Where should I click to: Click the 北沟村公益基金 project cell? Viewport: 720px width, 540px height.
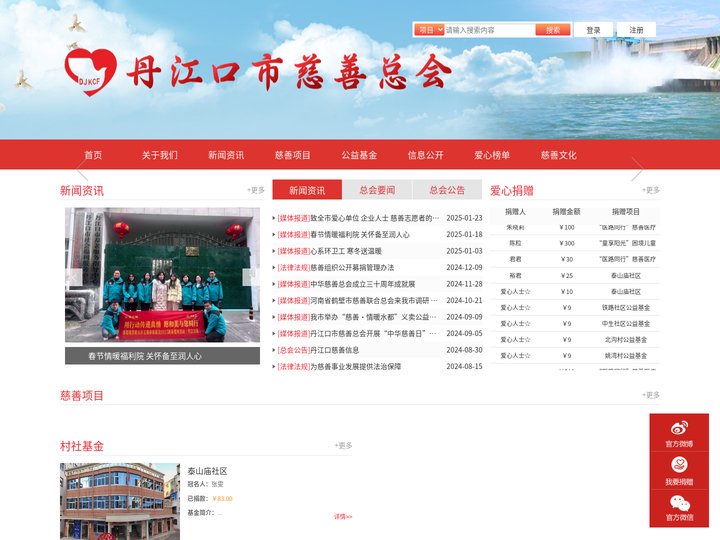point(626,340)
